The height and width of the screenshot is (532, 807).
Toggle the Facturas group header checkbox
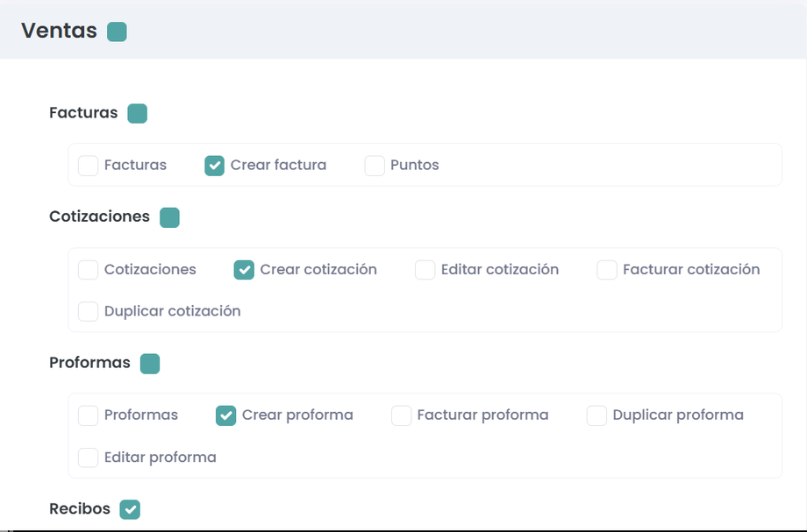coord(137,113)
